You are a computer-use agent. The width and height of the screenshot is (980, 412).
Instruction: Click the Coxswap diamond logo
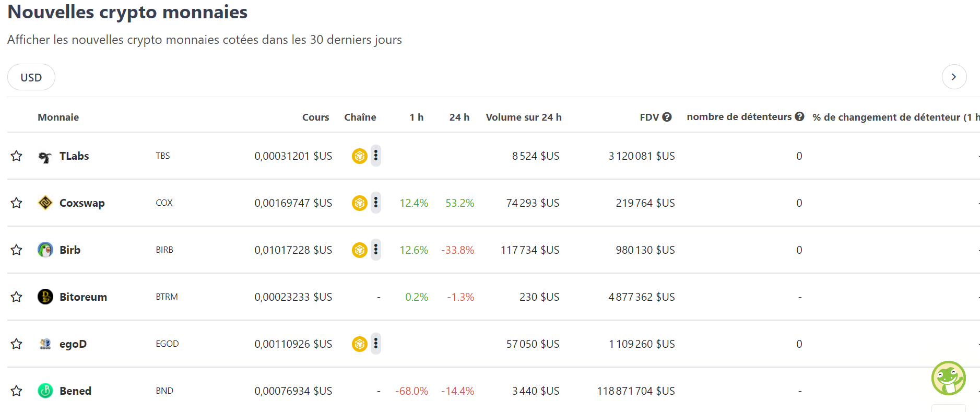pyautogui.click(x=45, y=203)
